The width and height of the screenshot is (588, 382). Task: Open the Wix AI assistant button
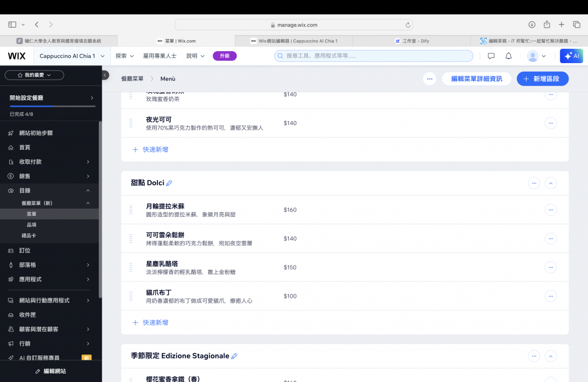(571, 56)
